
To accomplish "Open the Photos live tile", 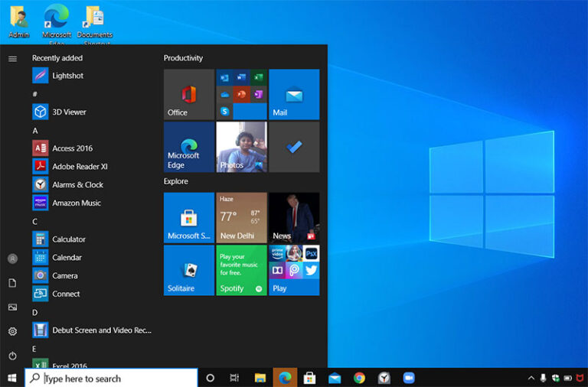I will pos(241,147).
